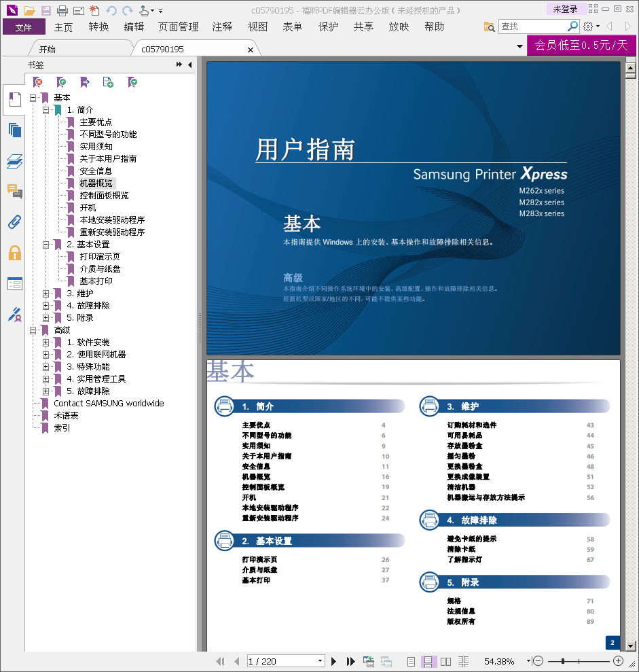
Task: Click the 查找 search input field
Action: pos(533,26)
